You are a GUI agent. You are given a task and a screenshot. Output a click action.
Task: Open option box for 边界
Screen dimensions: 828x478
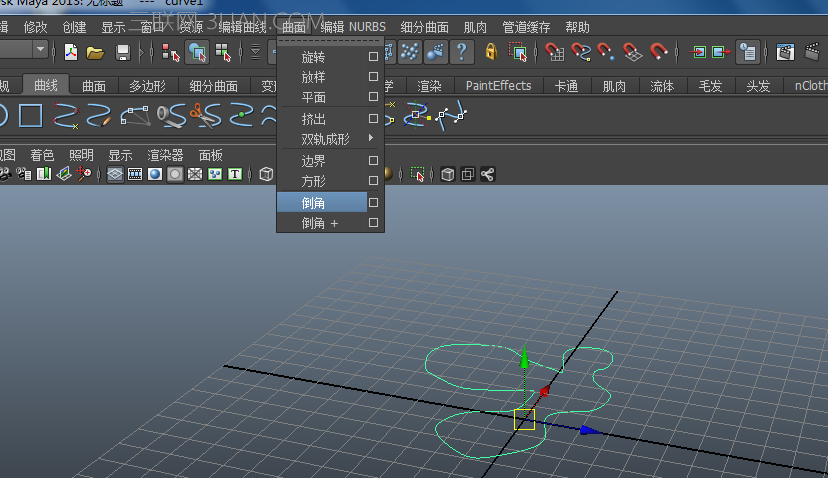(x=373, y=160)
